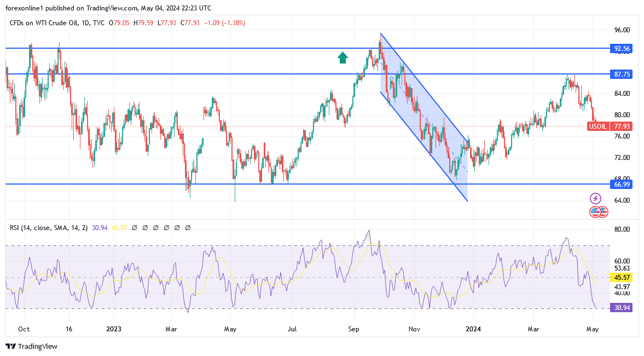Click the low value L77.93
The height and width of the screenshot is (356, 644).
(x=166, y=23)
